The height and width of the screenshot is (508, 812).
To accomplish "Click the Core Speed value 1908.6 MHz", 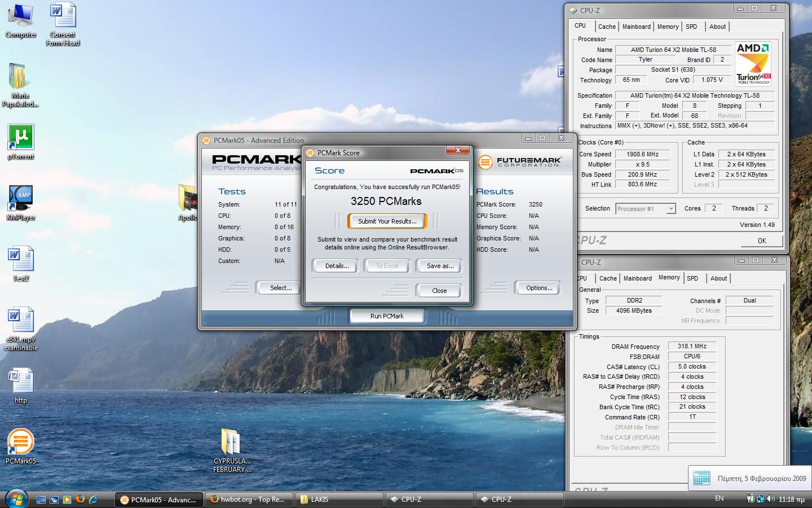I will pos(643,154).
